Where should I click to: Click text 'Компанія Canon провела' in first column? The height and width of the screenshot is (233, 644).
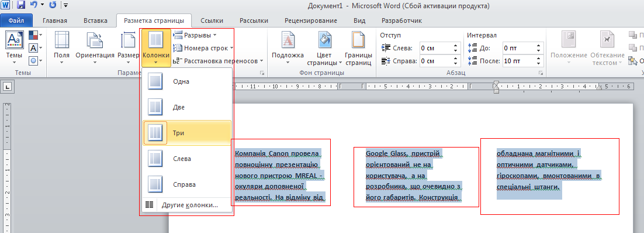click(277, 153)
